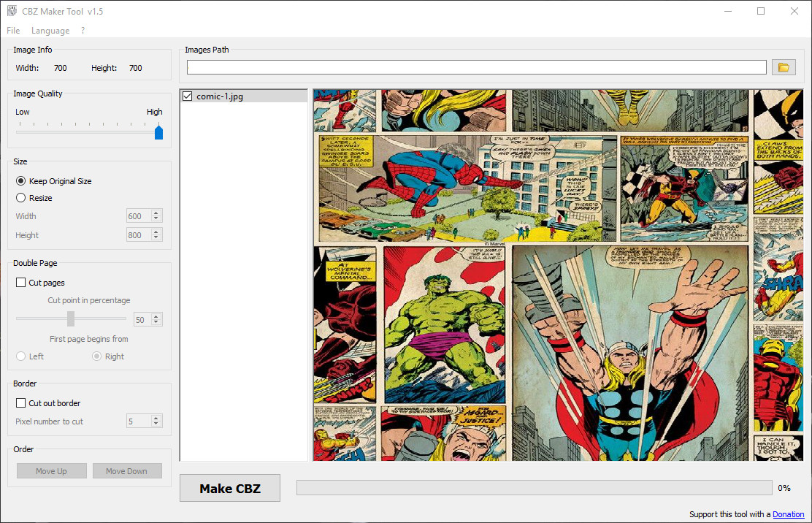Select comic-1.jpg file name in the list
Image resolution: width=812 pixels, height=523 pixels.
(220, 96)
